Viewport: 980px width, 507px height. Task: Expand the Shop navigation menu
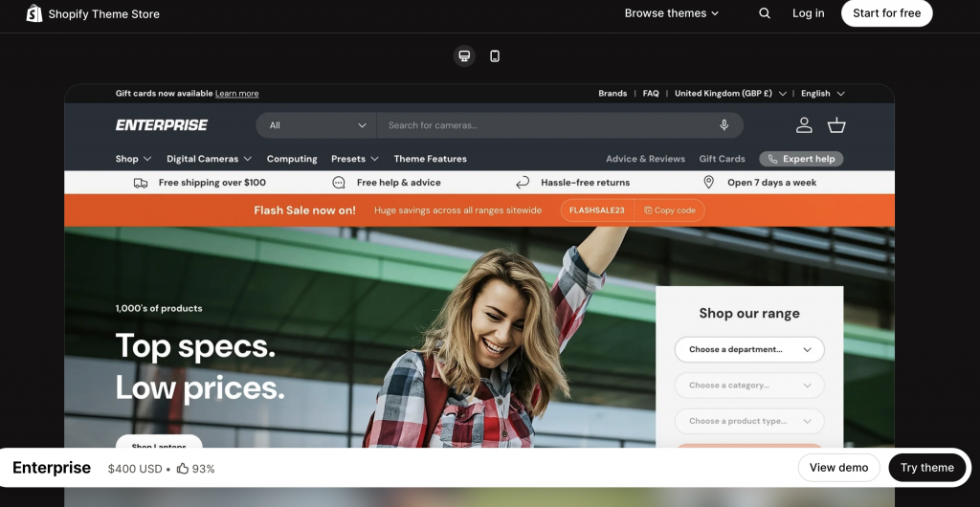pyautogui.click(x=133, y=159)
